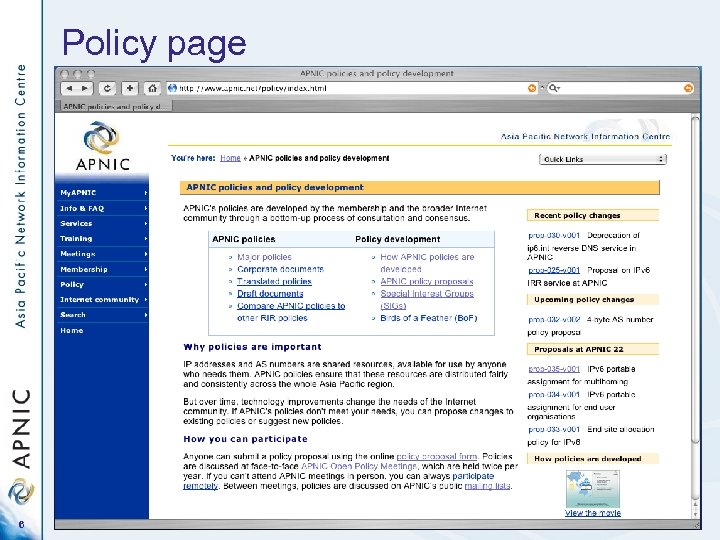
Task: Open Compare APNIC policies to other RIR link
Action: coord(291,312)
